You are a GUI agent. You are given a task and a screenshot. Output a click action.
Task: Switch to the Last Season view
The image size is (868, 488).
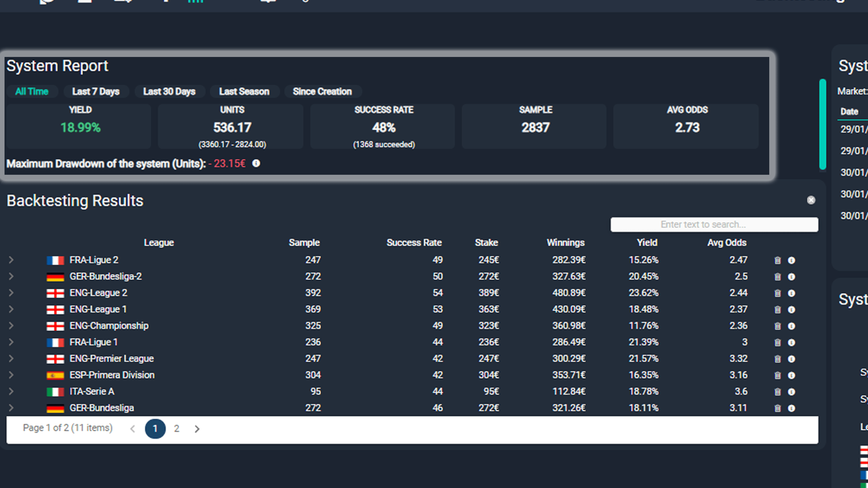(244, 91)
